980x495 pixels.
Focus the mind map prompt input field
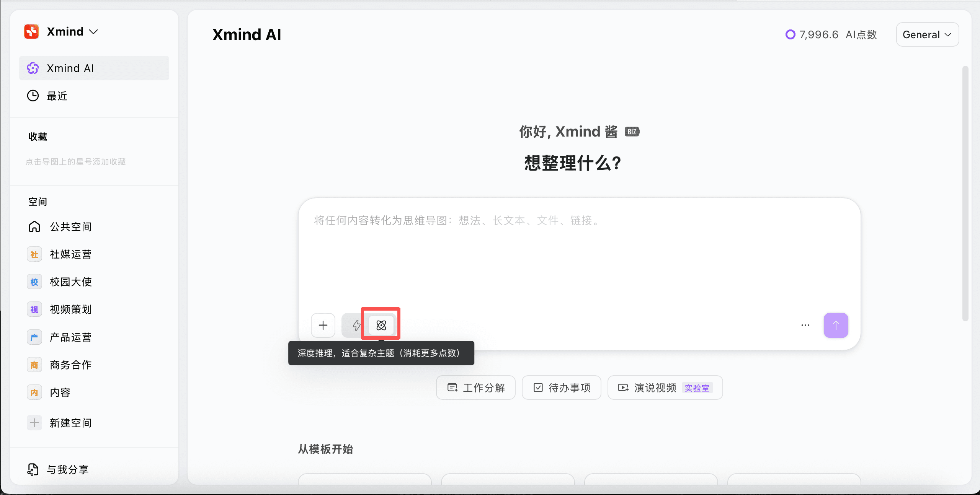tap(579, 252)
